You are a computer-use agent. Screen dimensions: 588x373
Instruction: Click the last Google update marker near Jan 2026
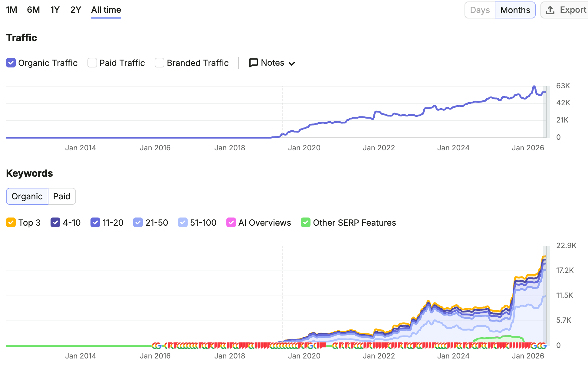point(544,345)
